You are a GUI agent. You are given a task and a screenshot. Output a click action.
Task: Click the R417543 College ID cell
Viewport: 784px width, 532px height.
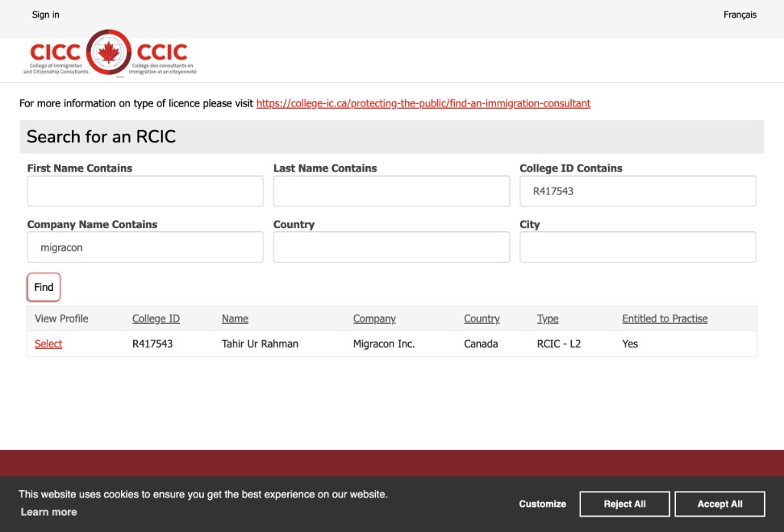pos(152,344)
